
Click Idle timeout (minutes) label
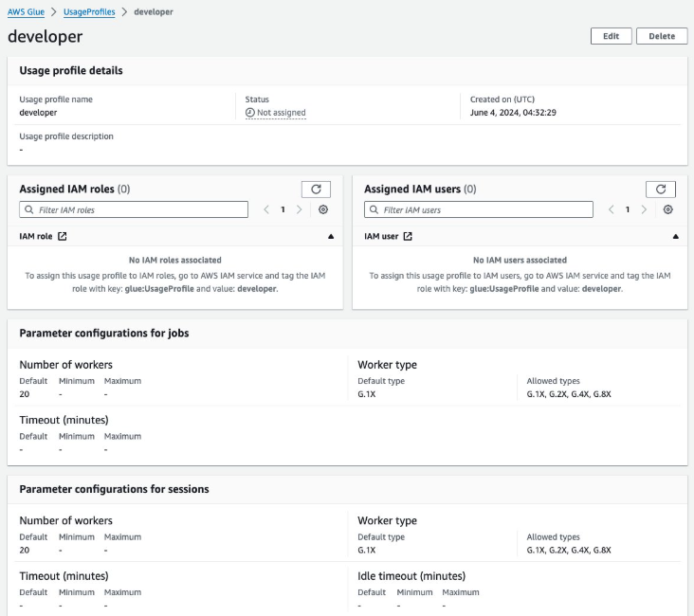411,576
